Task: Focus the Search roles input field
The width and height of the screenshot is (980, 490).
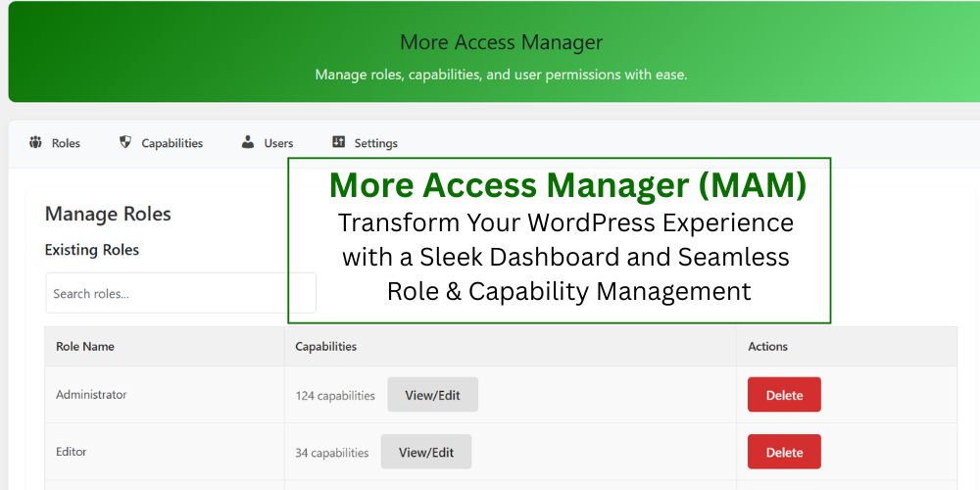Action: (180, 293)
